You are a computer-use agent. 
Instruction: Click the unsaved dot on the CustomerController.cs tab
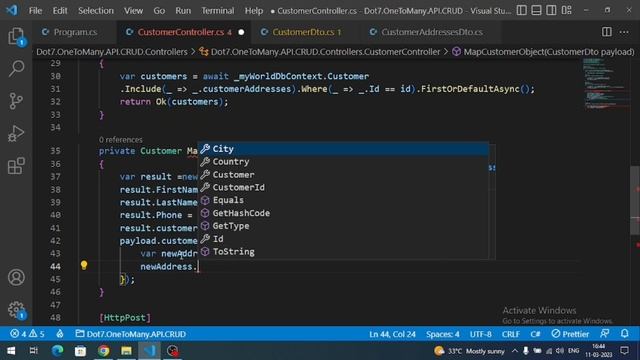pos(241,32)
